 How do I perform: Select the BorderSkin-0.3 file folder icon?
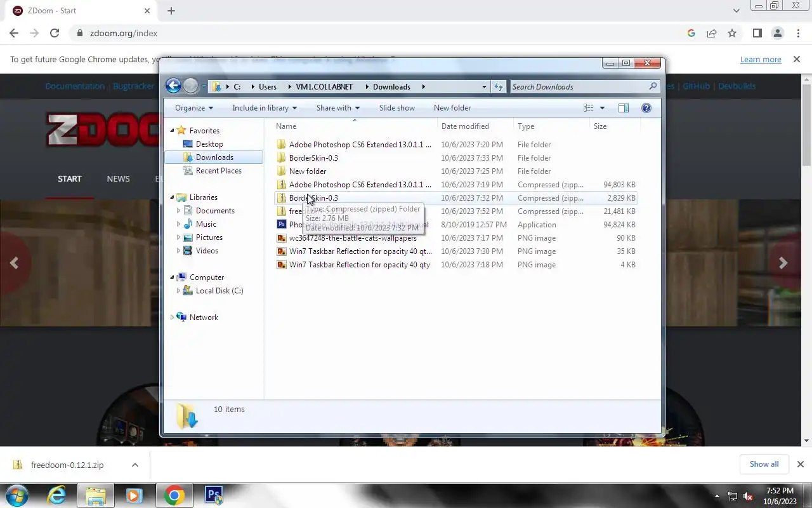[x=282, y=158]
